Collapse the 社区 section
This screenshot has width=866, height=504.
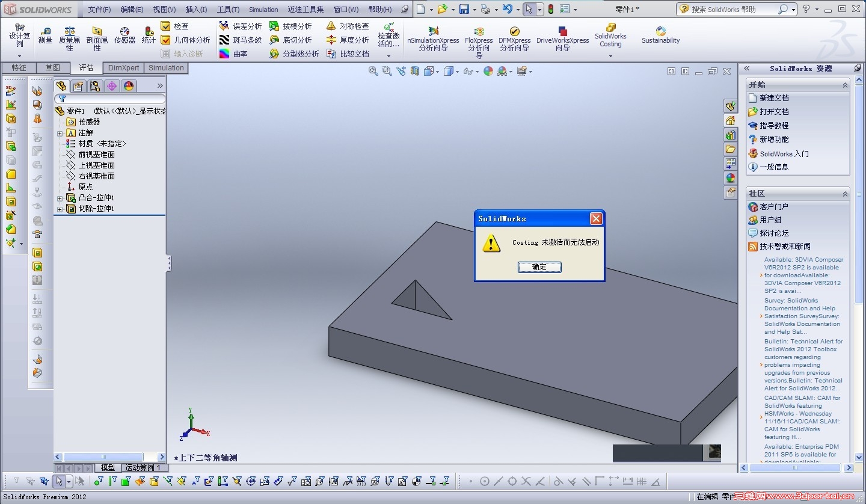click(x=845, y=194)
